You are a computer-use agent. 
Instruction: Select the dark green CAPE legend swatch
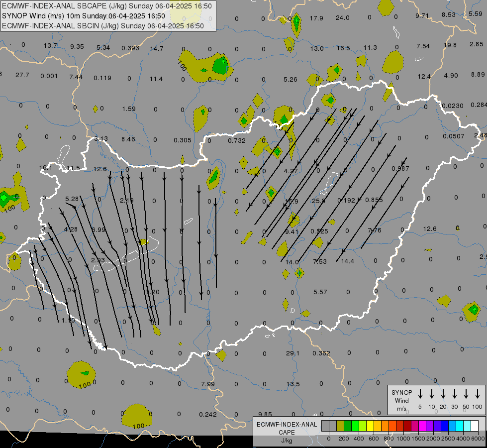[x=348, y=426]
